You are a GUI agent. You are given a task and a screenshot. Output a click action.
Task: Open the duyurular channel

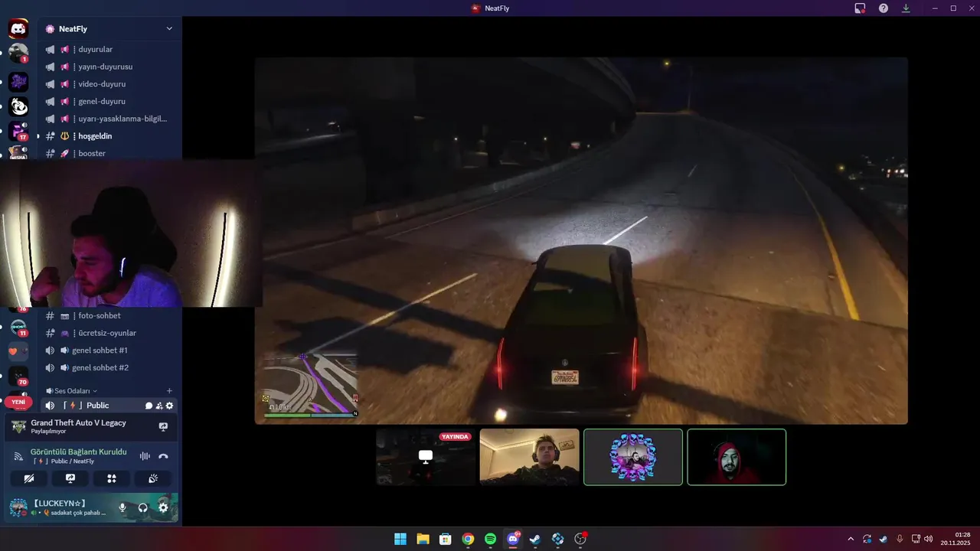[x=109, y=49]
